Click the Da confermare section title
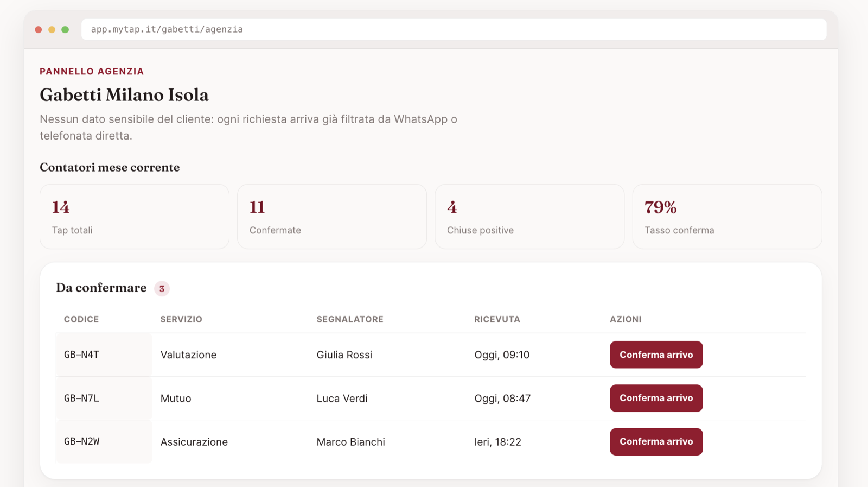This screenshot has width=868, height=487. (101, 288)
